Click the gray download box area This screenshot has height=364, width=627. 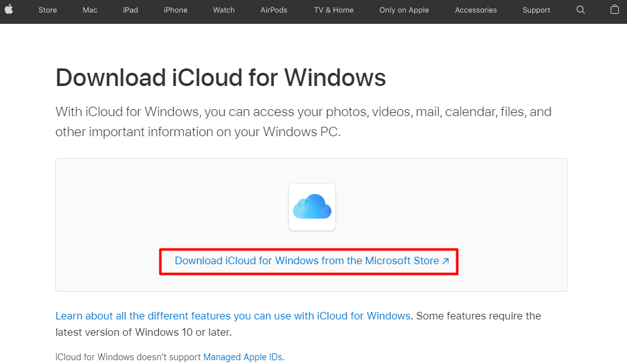311,225
